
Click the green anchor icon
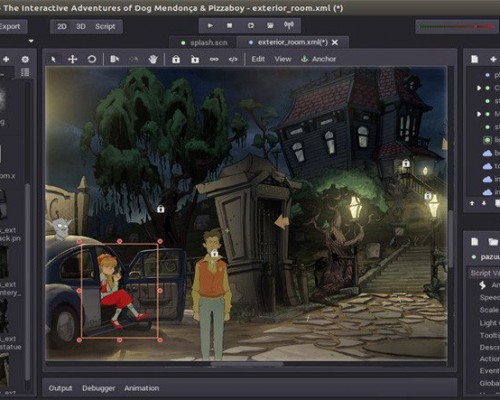(304, 59)
